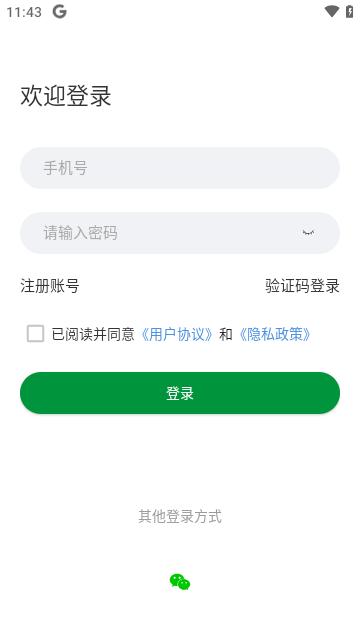Tap the 11:43 status bar clock
The width and height of the screenshot is (360, 640).
click(24, 12)
